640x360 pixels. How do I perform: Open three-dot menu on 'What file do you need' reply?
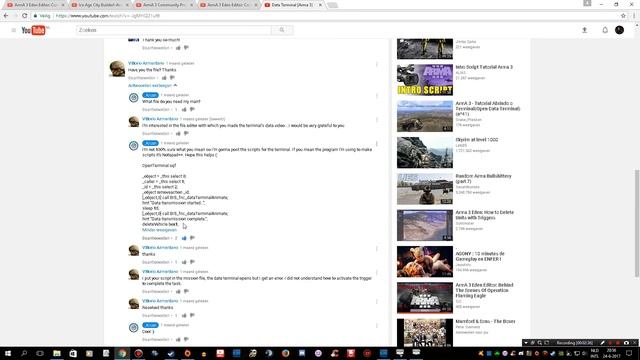pyautogui.click(x=377, y=96)
